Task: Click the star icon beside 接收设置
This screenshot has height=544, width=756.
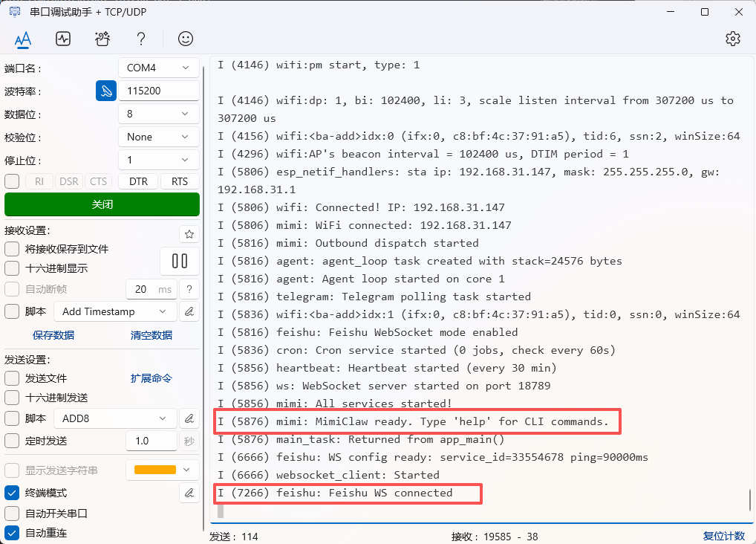Action: tap(189, 234)
